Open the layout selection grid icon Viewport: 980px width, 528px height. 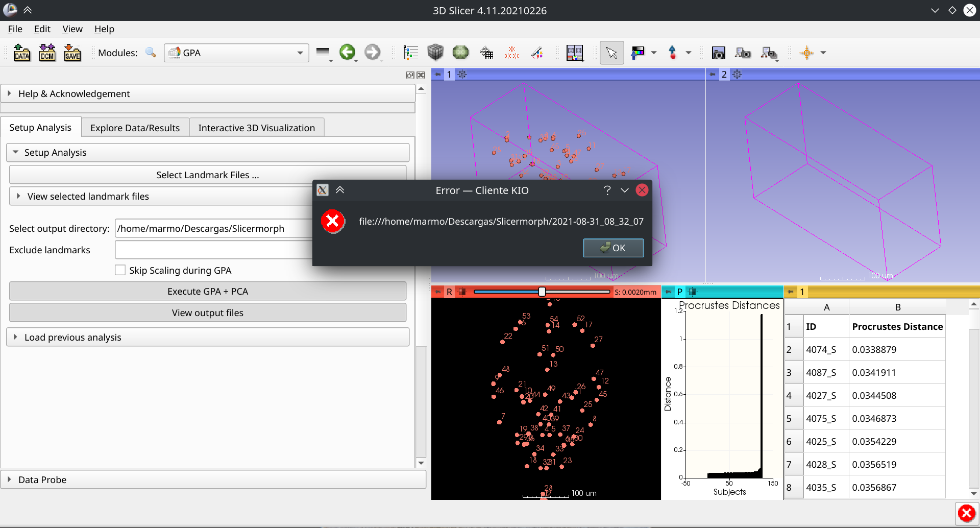click(575, 53)
